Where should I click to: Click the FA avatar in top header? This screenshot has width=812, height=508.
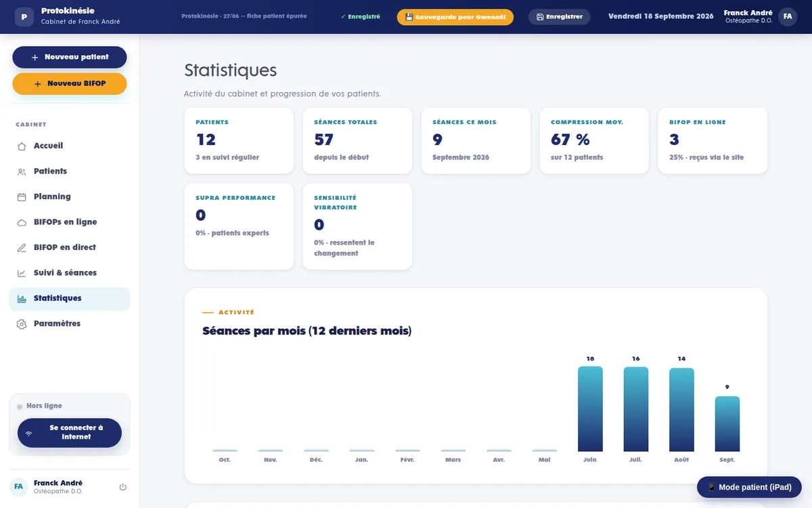click(788, 16)
